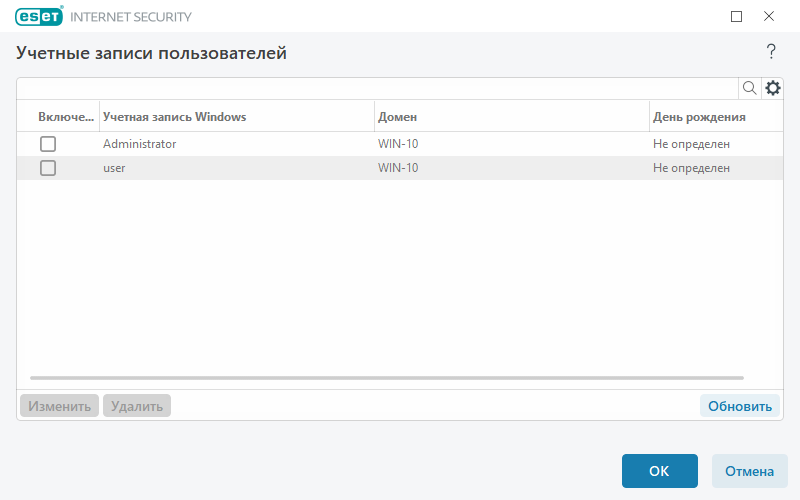Viewport: 800px width, 500px height.
Task: Open the table settings gear icon
Action: click(772, 88)
